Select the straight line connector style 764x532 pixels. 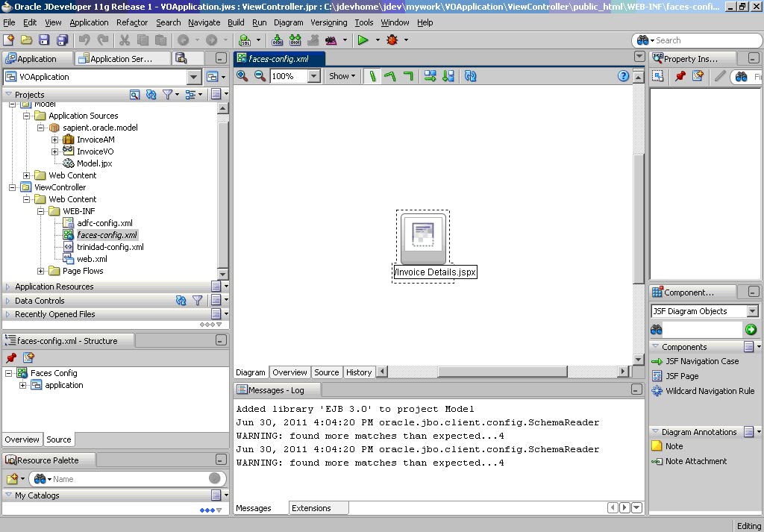point(373,76)
